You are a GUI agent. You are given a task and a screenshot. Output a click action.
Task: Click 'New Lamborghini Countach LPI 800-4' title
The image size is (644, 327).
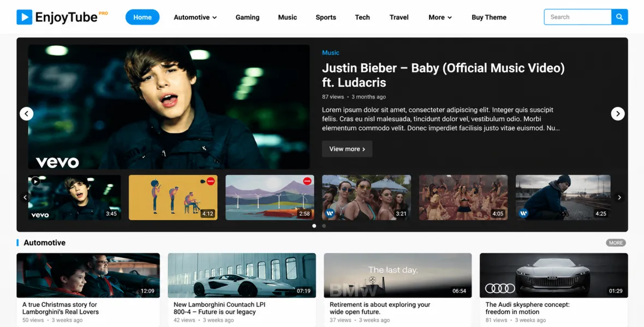pyautogui.click(x=219, y=308)
